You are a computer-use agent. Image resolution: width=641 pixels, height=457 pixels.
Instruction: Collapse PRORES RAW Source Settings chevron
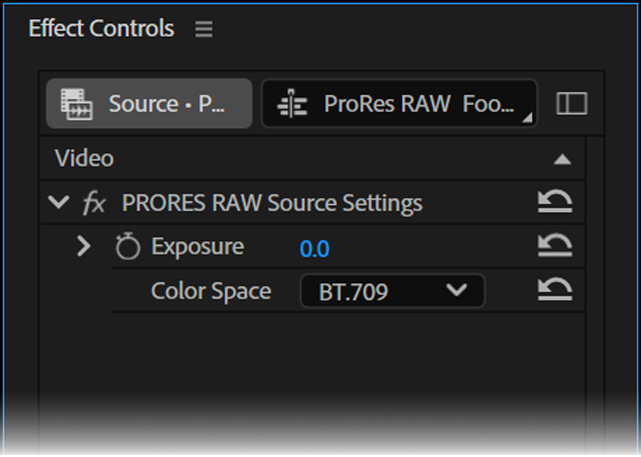tap(58, 202)
